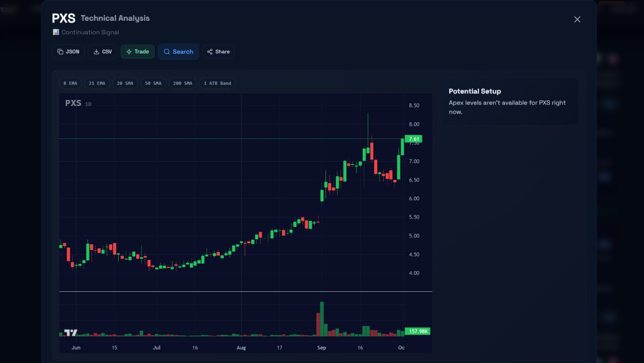The height and width of the screenshot is (363, 644).
Task: Toggle the 8 EMA indicator
Action: [70, 83]
